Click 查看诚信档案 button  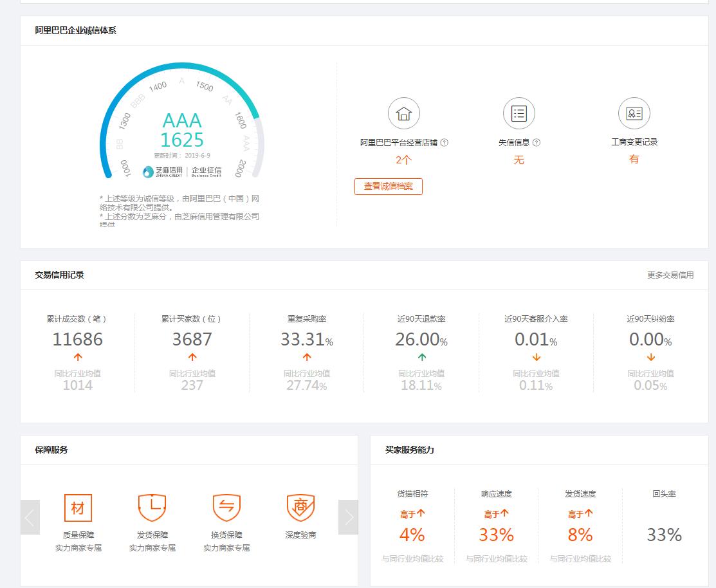click(x=388, y=187)
